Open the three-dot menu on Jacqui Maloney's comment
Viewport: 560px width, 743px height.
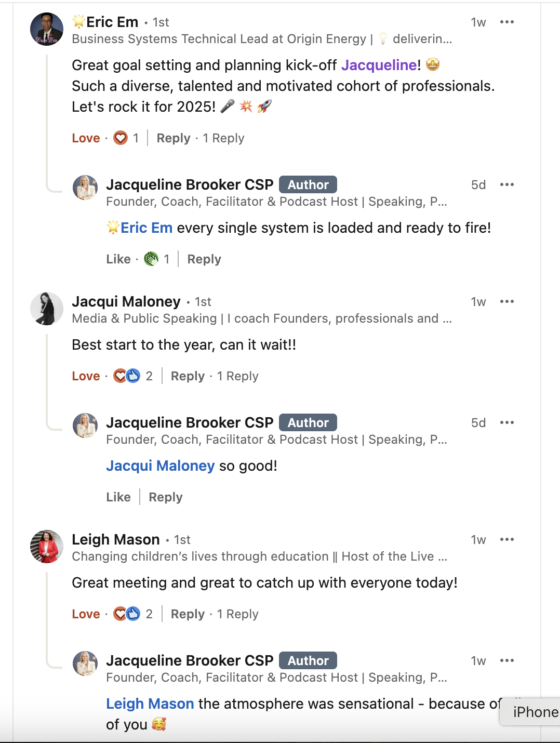click(x=506, y=302)
